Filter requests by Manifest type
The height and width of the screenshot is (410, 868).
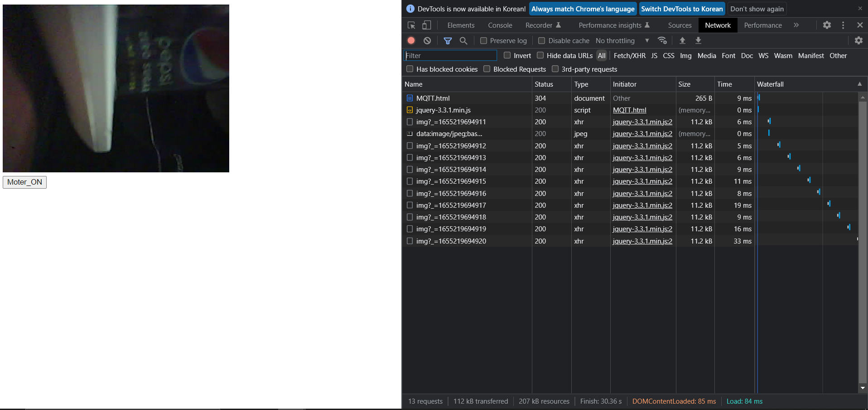tap(811, 55)
